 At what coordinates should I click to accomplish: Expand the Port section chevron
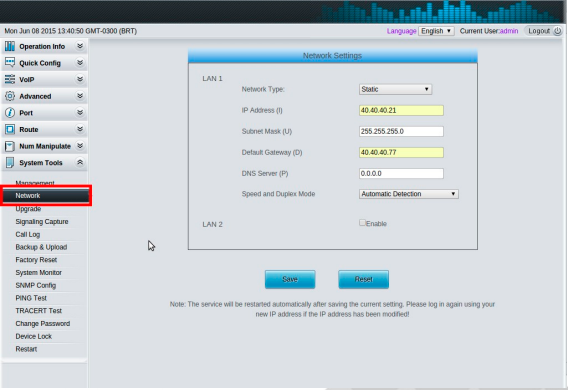pyautogui.click(x=80, y=113)
